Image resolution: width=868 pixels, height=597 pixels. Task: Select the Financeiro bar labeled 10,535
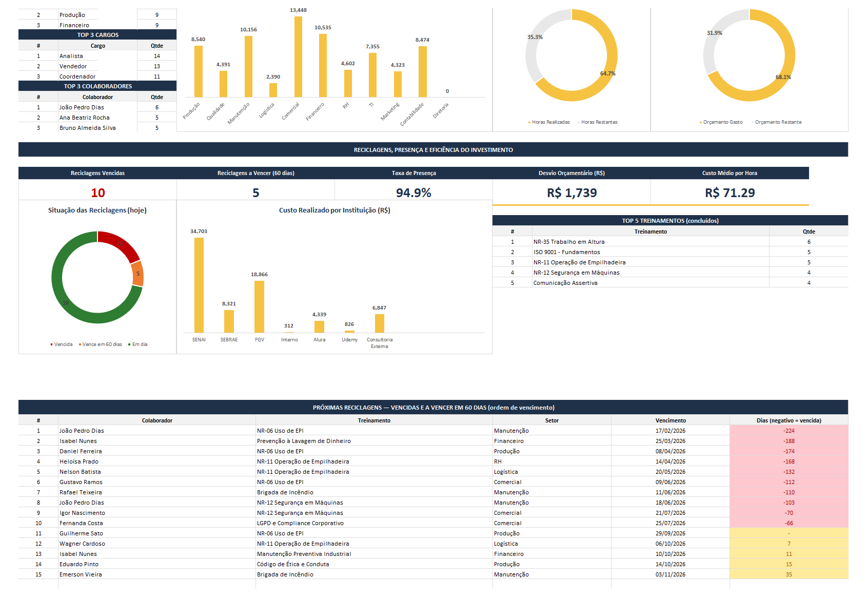(x=323, y=65)
